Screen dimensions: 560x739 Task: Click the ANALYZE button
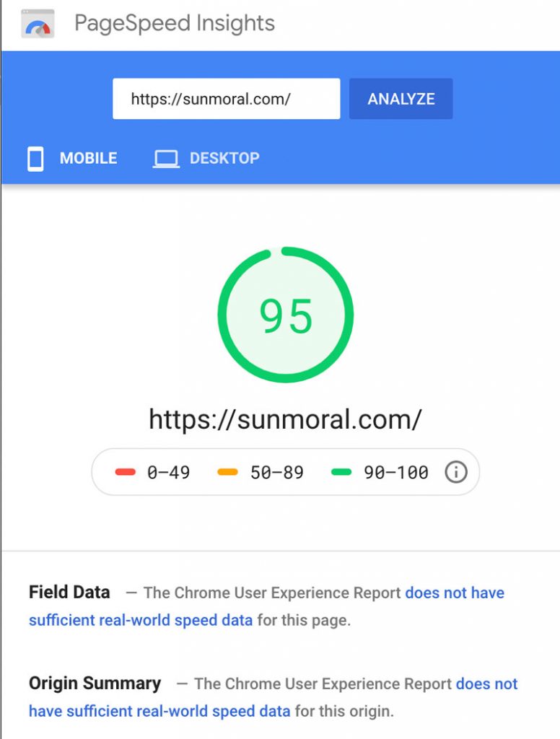pos(401,99)
